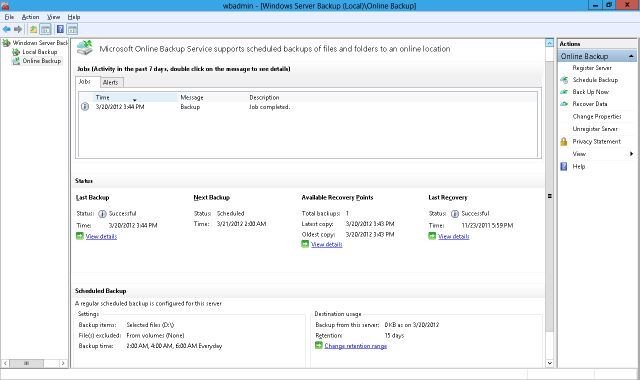Select Local Backup in the console tree
The image size is (640, 380).
click(40, 52)
